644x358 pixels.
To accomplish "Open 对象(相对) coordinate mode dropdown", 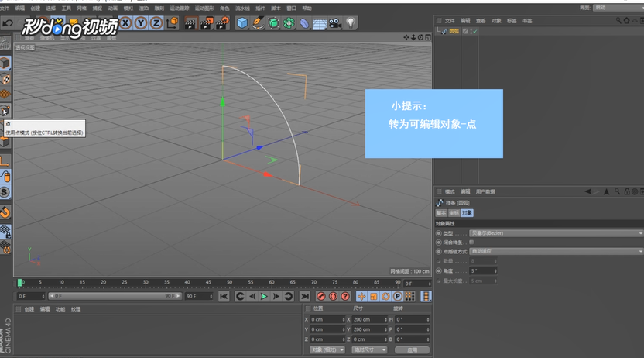I will click(x=327, y=349).
